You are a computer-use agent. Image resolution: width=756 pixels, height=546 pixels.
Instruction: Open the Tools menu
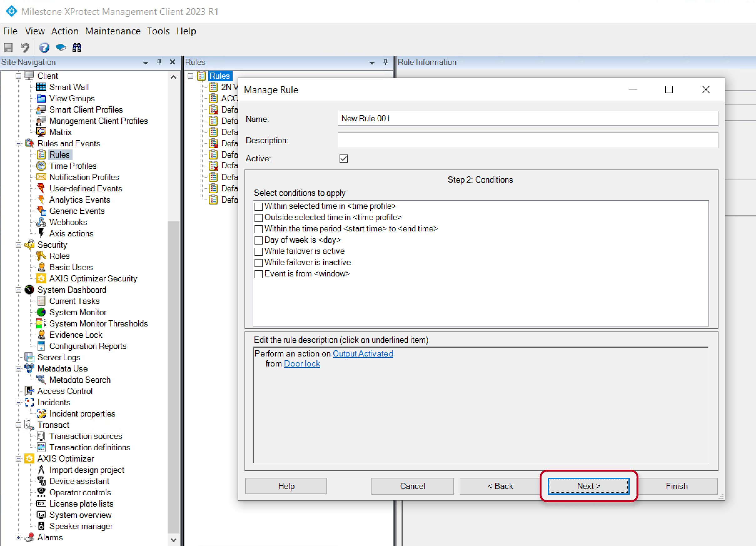coord(158,31)
